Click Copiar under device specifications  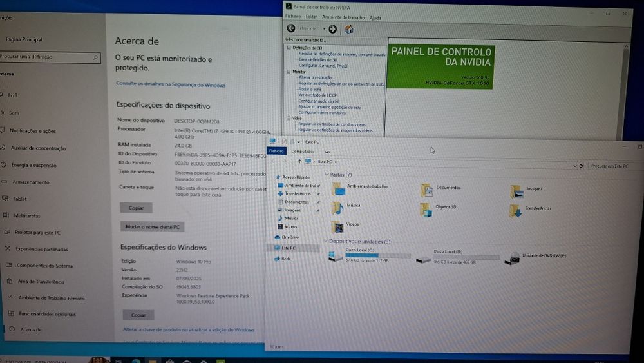[137, 208]
